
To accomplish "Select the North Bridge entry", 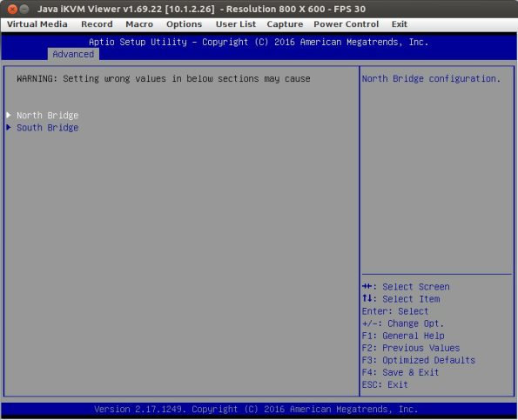I will tap(48, 115).
